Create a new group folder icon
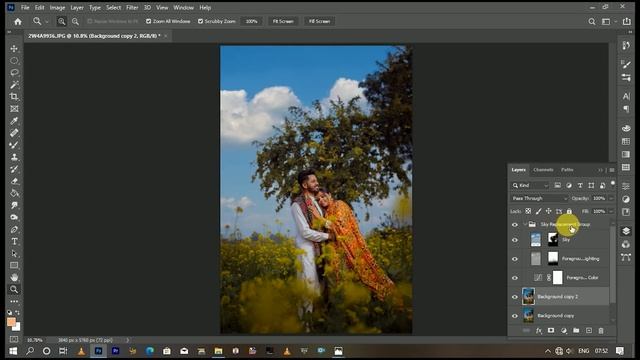640x360 pixels. [576, 331]
